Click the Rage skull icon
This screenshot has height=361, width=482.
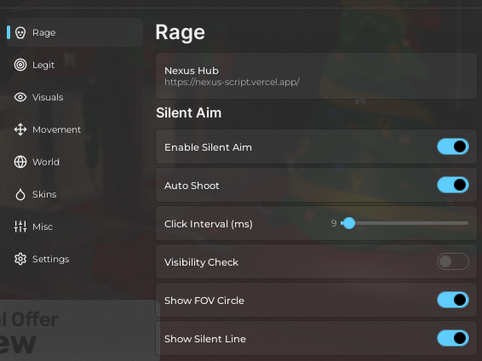click(x=20, y=33)
